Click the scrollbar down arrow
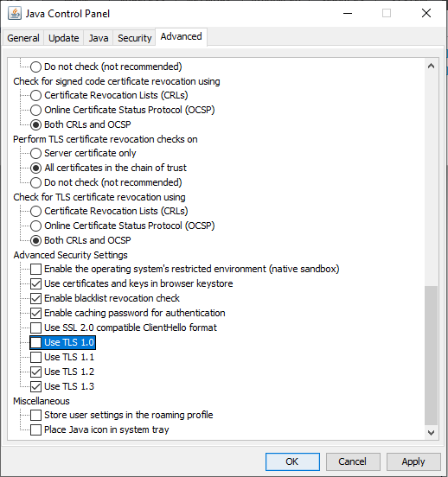This screenshot has width=448, height=477. [x=431, y=432]
